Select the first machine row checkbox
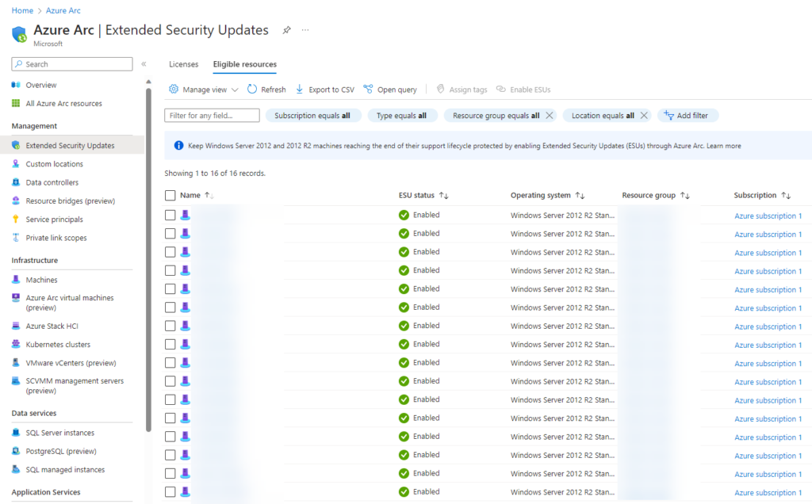Viewport: 812px width, 504px height. [170, 215]
